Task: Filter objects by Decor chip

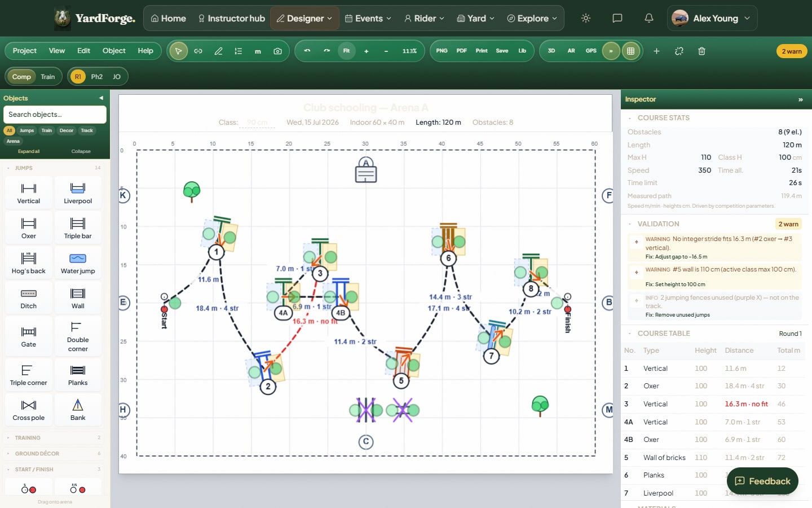Action: click(x=67, y=130)
